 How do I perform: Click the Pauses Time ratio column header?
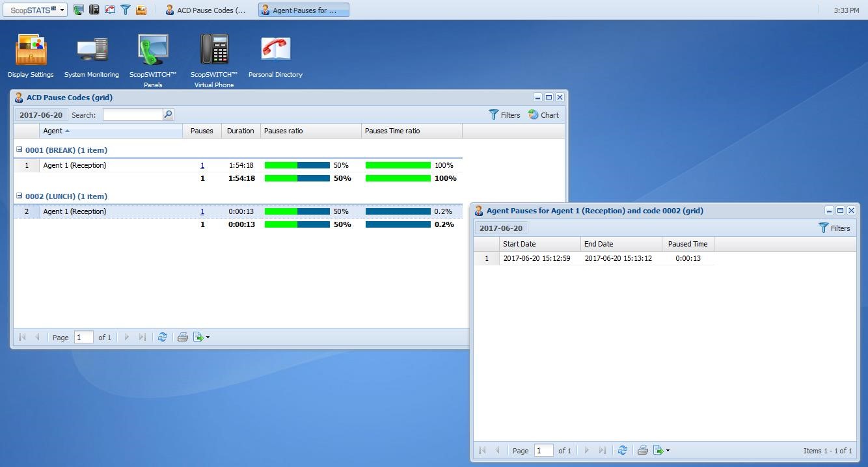(x=412, y=131)
